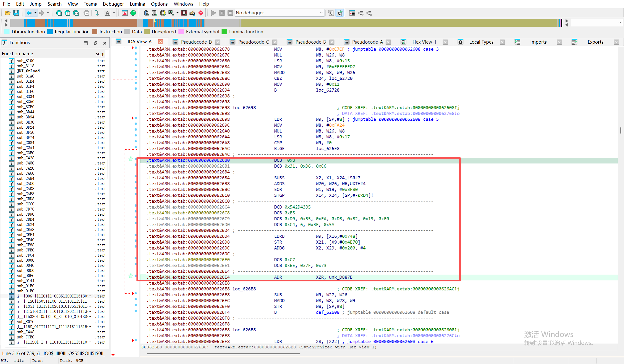Switch to Pseudocode-A tab
The height and width of the screenshot is (364, 624).
(367, 42)
